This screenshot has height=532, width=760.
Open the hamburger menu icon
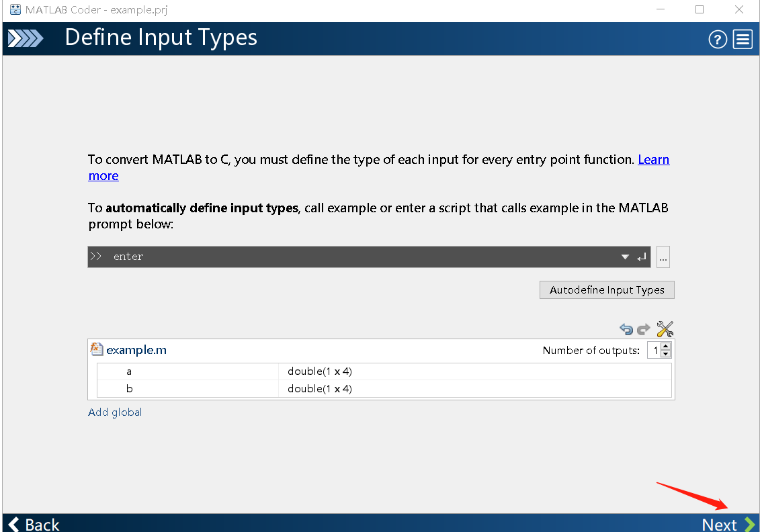[x=743, y=40]
